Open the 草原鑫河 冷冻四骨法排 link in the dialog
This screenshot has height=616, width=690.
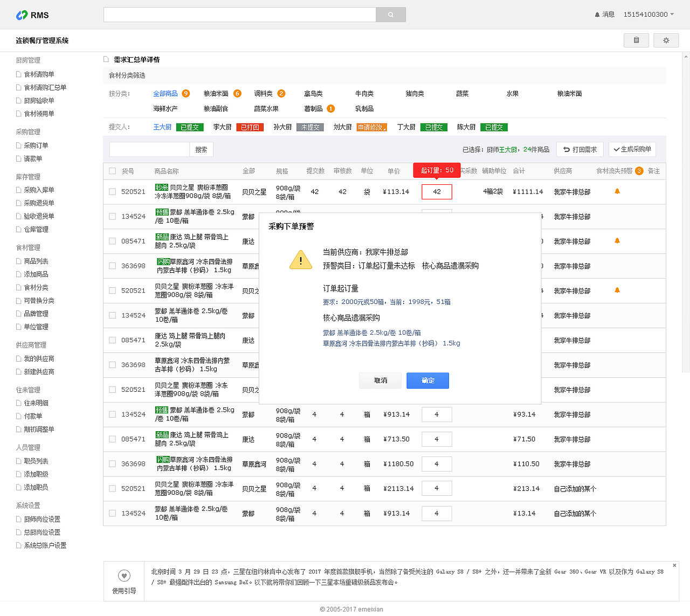coord(391,343)
